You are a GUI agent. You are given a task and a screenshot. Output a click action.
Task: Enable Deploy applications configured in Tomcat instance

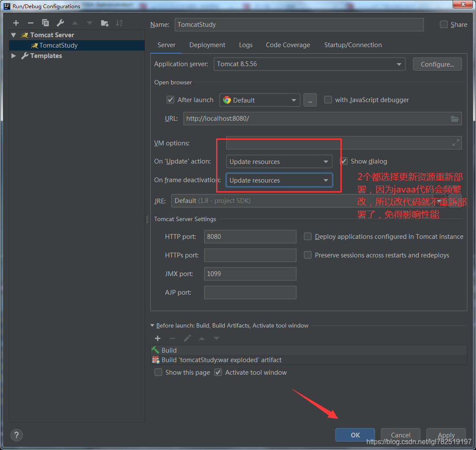coord(308,237)
